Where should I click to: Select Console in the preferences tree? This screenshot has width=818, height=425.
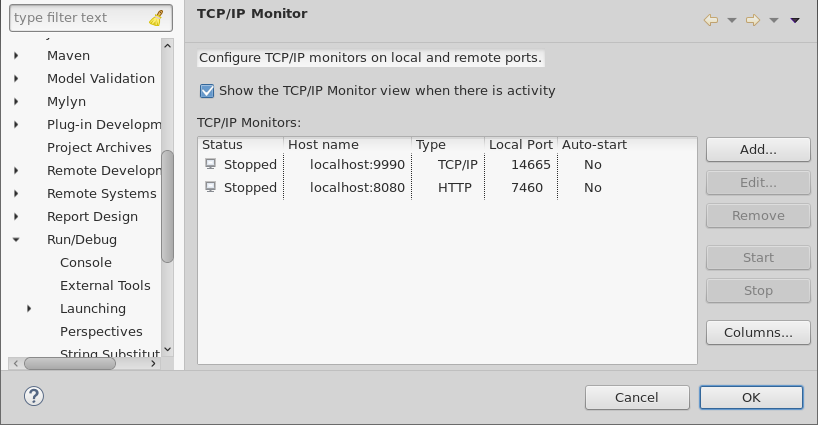pos(86,263)
